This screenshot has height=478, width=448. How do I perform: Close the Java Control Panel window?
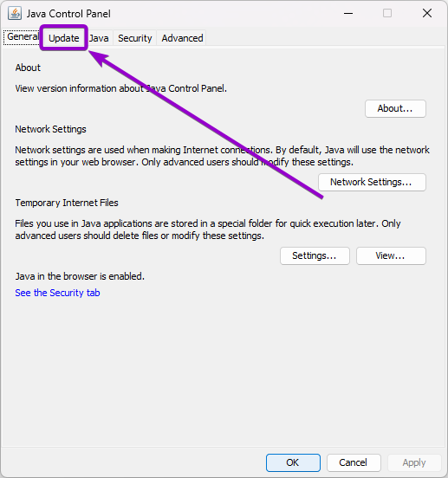click(427, 13)
